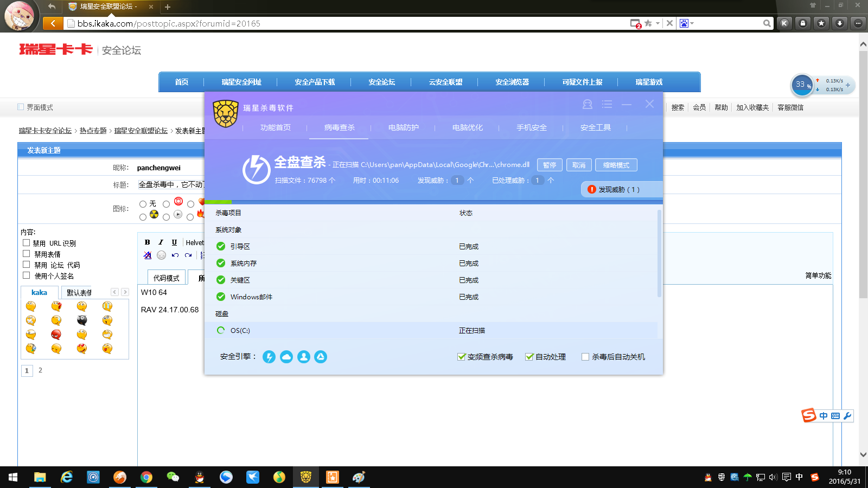This screenshot has height=488, width=868.
Task: Click the lightning engine icon beside 安全引擎
Action: (269, 357)
